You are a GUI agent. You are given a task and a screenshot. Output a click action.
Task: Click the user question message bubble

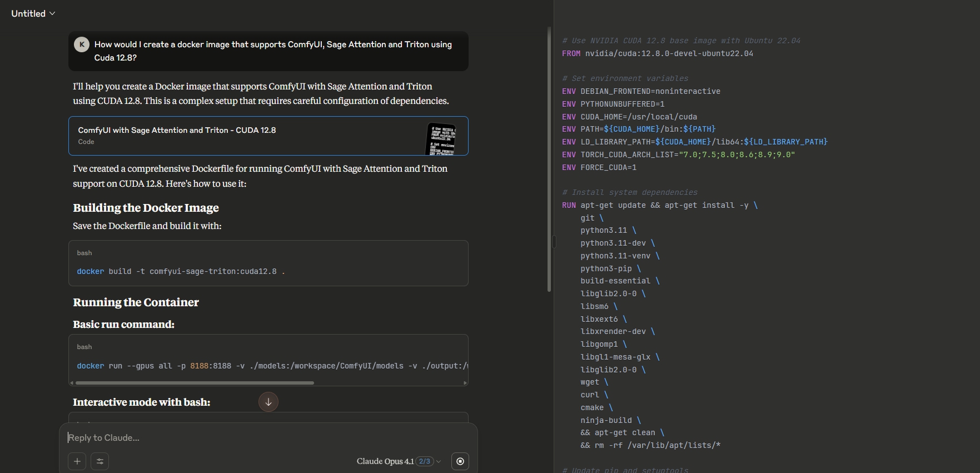268,51
